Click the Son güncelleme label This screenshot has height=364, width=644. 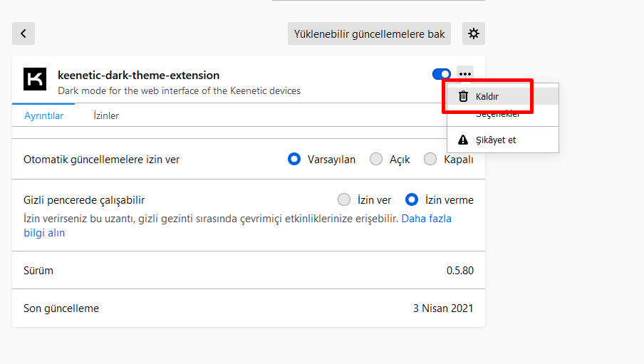pos(61,308)
